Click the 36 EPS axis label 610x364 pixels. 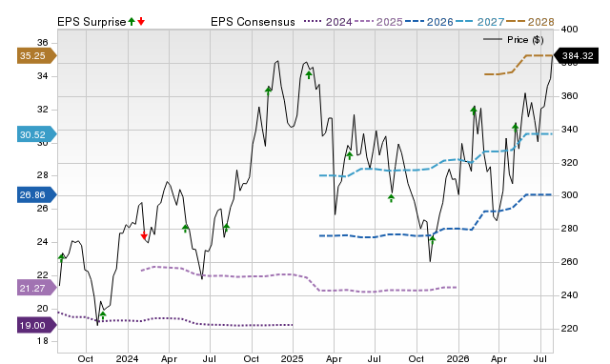point(42,42)
